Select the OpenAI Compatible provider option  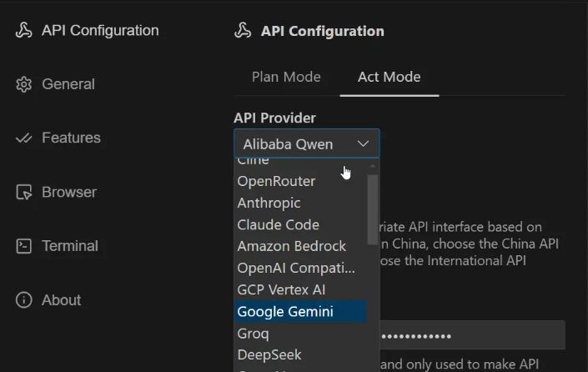(x=300, y=268)
